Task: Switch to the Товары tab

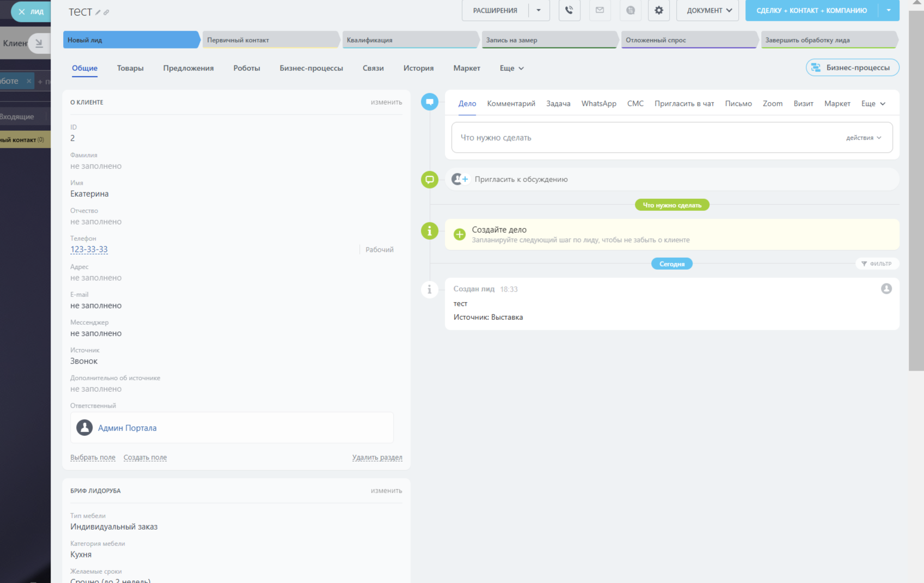Action: pyautogui.click(x=130, y=68)
